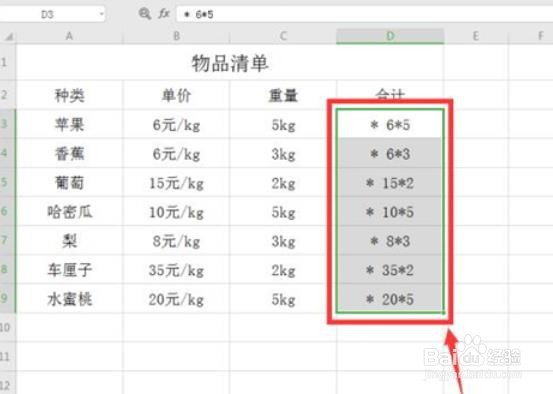The image size is (553, 394).
Task: Click the 2kg cell in 葡萄 row
Action: (283, 183)
